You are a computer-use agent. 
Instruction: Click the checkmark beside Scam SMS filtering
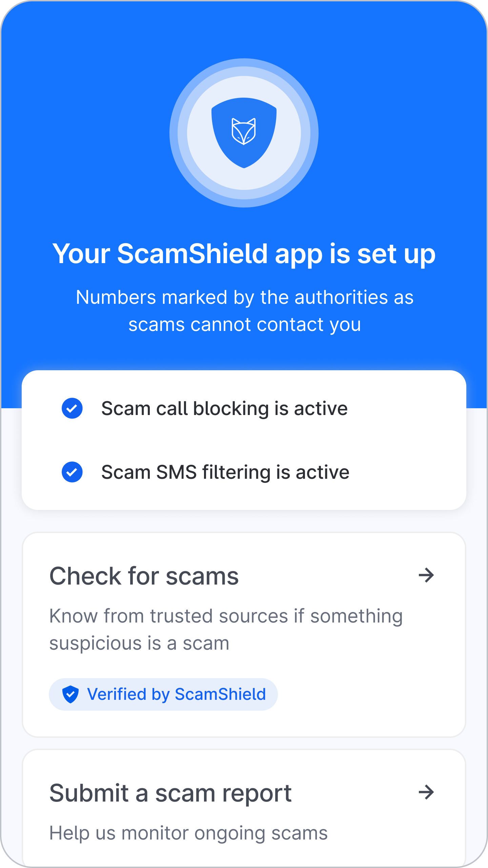[72, 472]
